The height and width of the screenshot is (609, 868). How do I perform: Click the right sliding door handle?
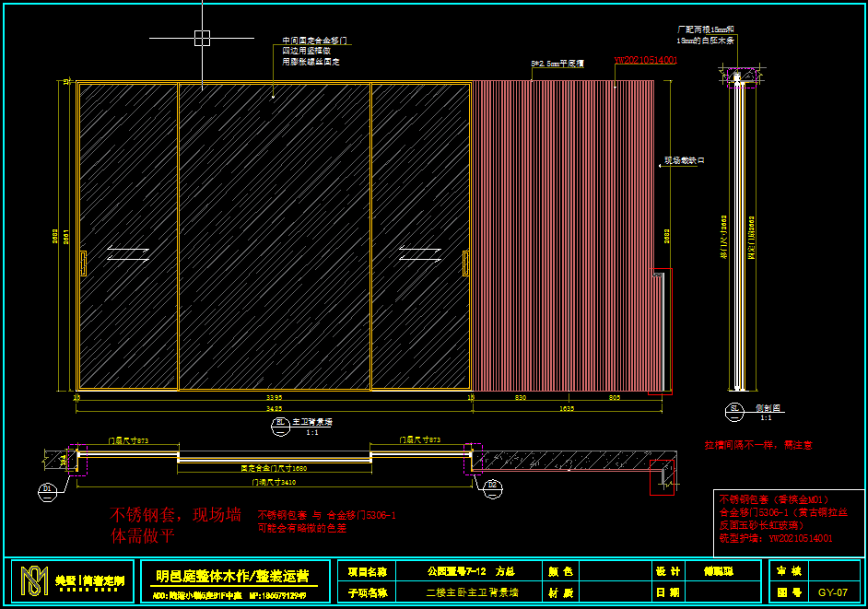pyautogui.click(x=465, y=263)
